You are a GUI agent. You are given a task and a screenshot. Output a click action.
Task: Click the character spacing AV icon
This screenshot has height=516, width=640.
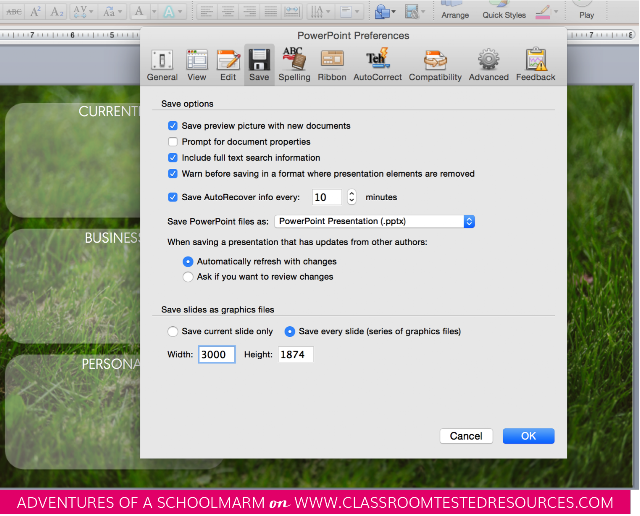[80, 11]
